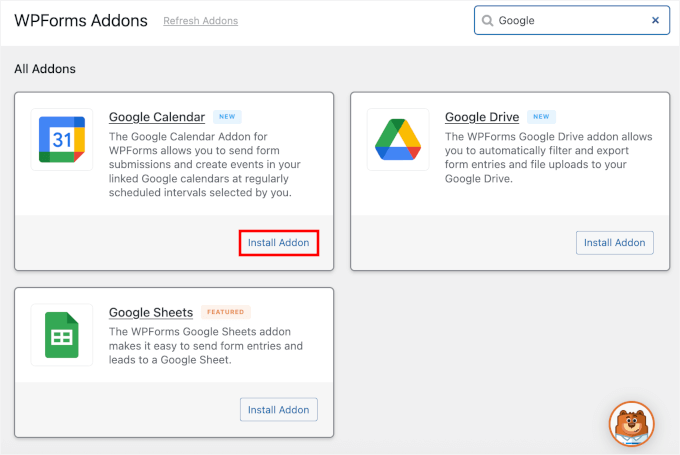Open the Google Sheets title link
The image size is (680, 455).
[151, 312]
